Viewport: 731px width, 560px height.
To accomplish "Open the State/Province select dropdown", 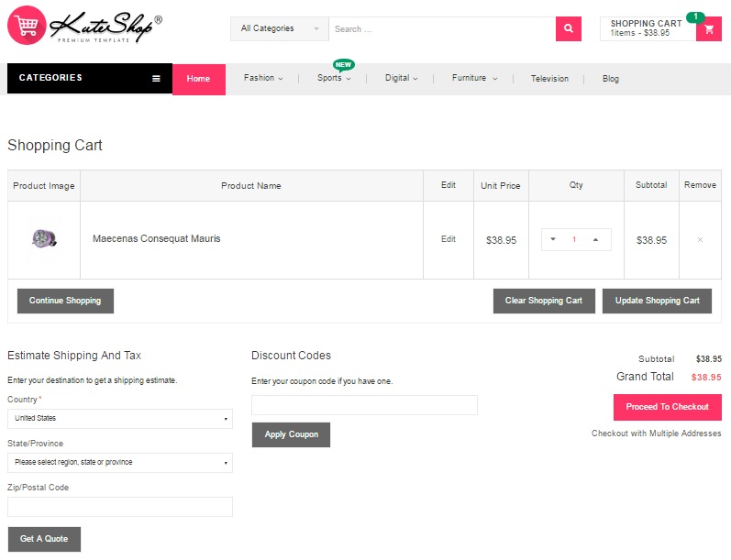I will click(119, 463).
